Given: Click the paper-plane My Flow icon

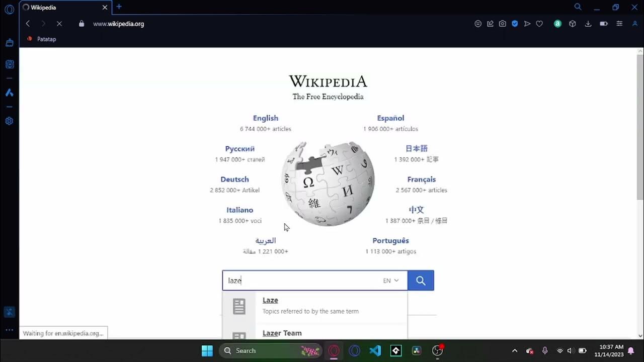Looking at the screenshot, I should click(x=527, y=24).
